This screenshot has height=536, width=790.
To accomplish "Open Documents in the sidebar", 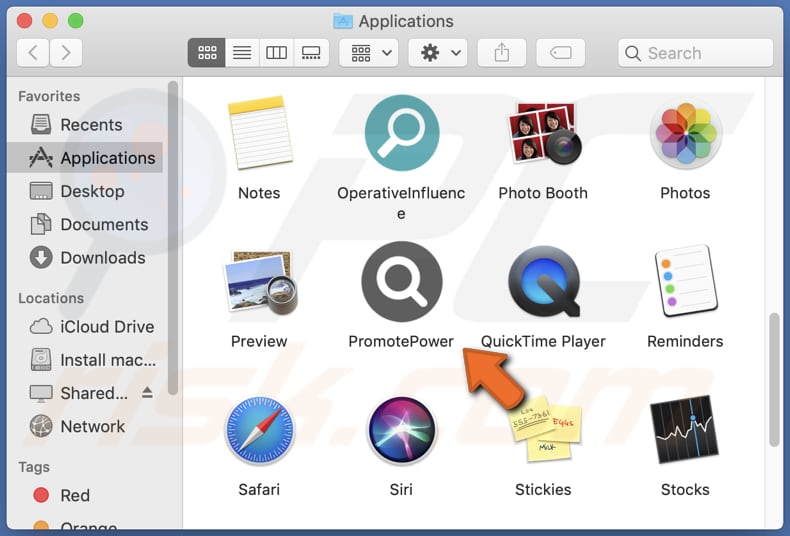I will coord(85,225).
